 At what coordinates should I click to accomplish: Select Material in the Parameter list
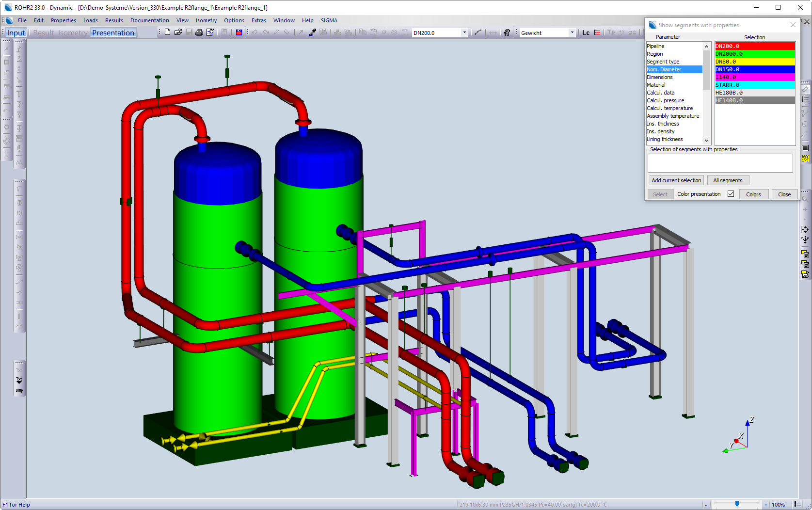pyautogui.click(x=656, y=85)
